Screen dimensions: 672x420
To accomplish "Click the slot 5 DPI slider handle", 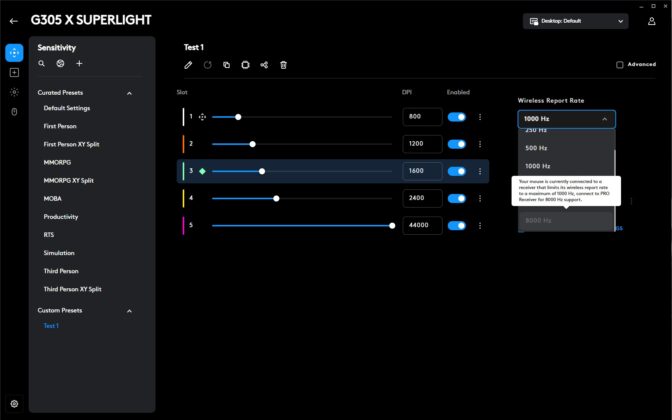I will pyautogui.click(x=392, y=225).
